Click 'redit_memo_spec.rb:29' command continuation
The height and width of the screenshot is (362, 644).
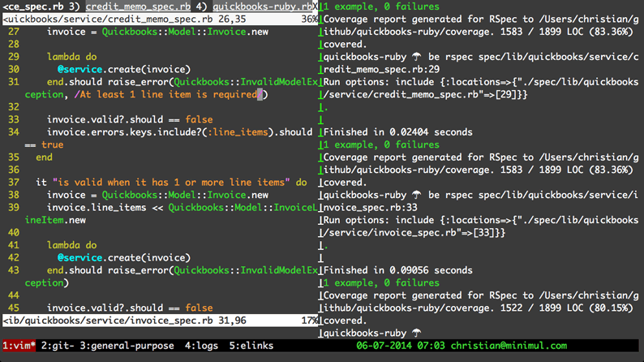coord(381,70)
